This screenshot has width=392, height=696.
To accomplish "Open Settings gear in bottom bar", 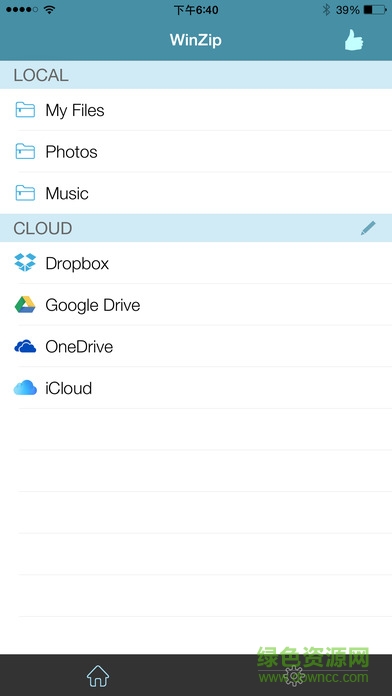I will pos(294,676).
